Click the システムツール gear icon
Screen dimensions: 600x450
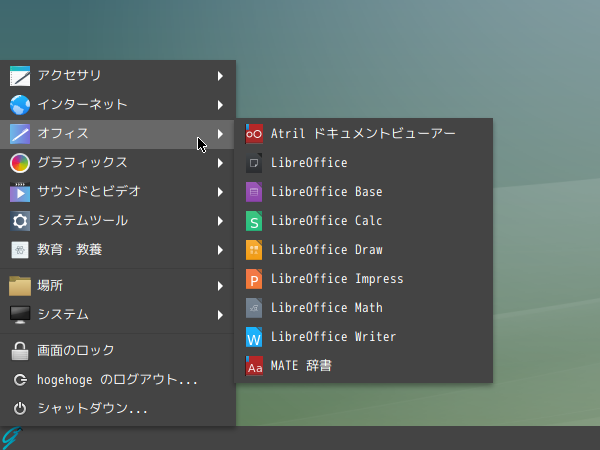click(20, 221)
